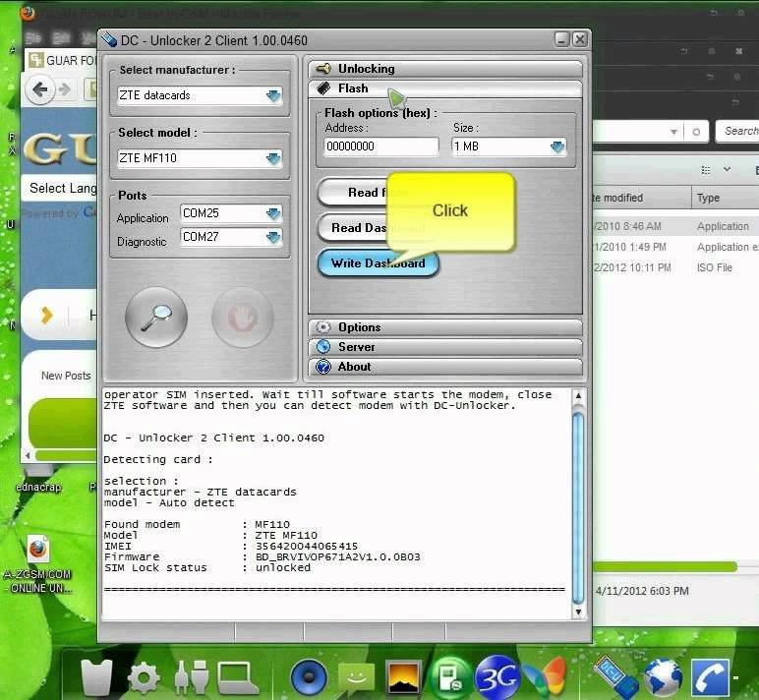Open the chat smiley dock icon
Image resolution: width=759 pixels, height=700 pixels.
(357, 677)
